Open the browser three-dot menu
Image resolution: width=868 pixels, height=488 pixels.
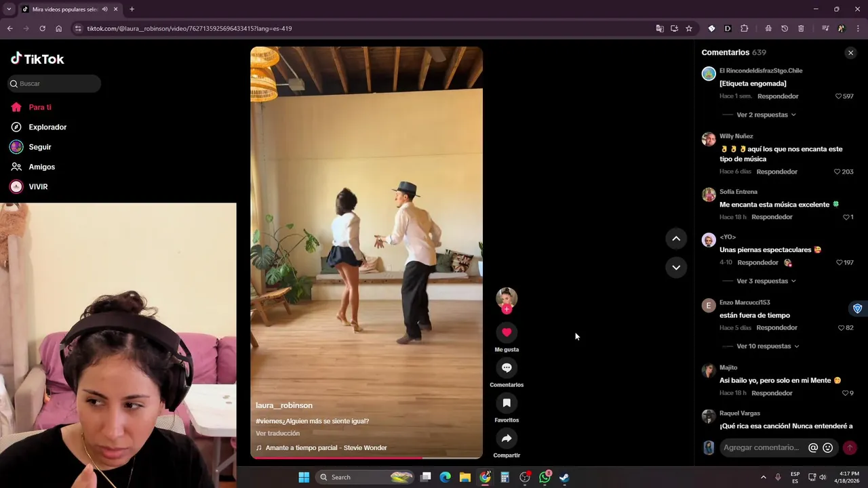859,28
